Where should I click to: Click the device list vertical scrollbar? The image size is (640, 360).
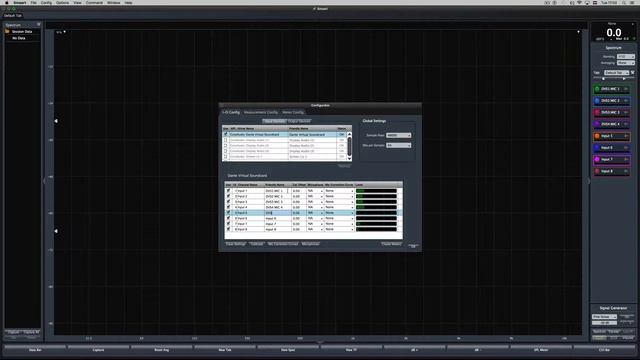tap(349, 146)
